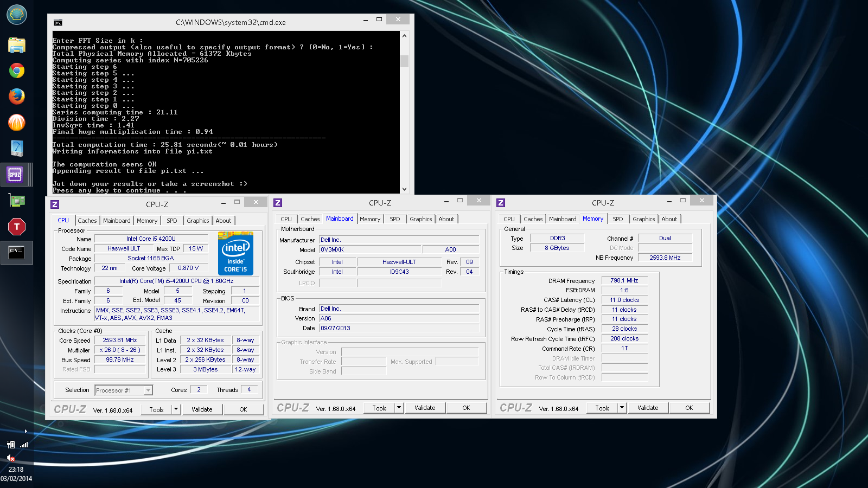Screen dimensions: 868x488
Task: Click Validate in the CPU window
Action: (202, 409)
